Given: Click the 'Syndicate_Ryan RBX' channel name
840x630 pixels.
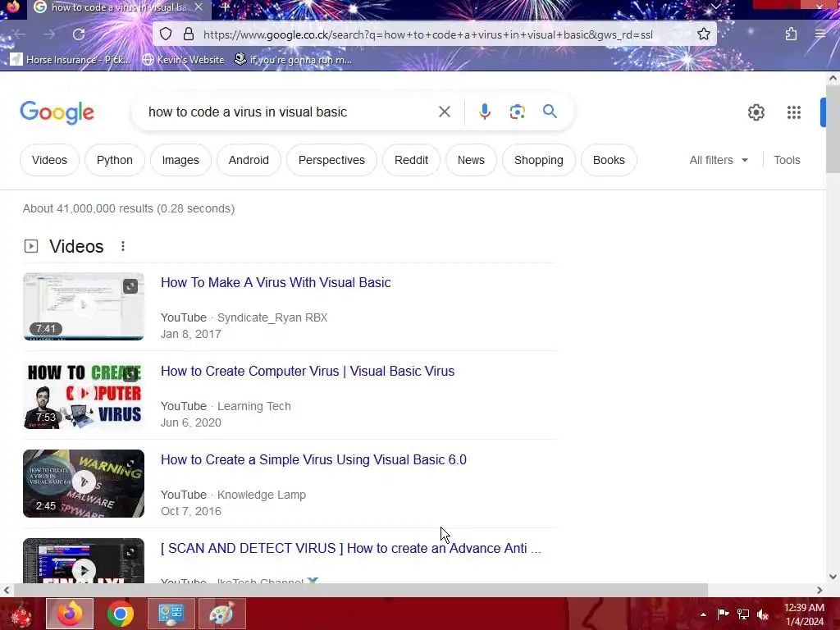Looking at the screenshot, I should pos(272,317).
